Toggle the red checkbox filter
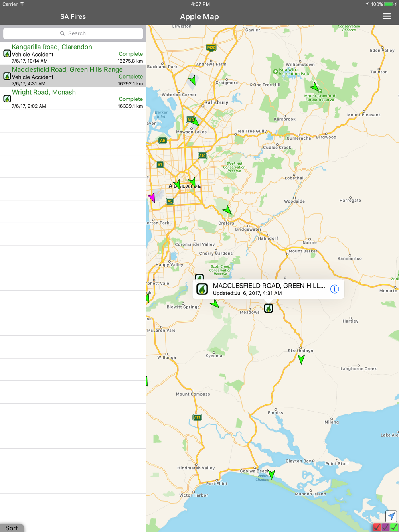Screen dimensions: 399x532 (x=377, y=528)
